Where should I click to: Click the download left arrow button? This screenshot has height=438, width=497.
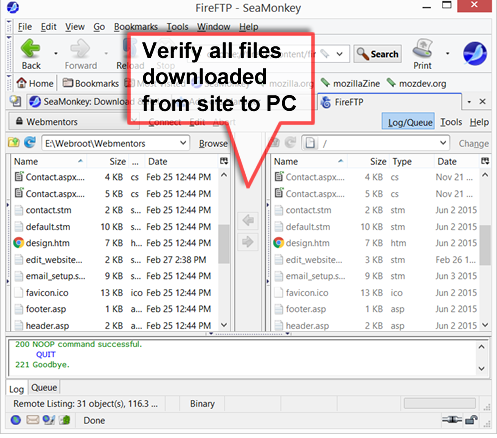[x=248, y=220]
